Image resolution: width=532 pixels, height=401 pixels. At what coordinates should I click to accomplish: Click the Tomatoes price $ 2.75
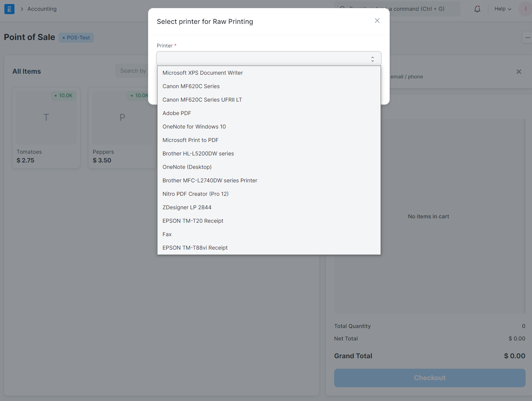[x=26, y=160]
